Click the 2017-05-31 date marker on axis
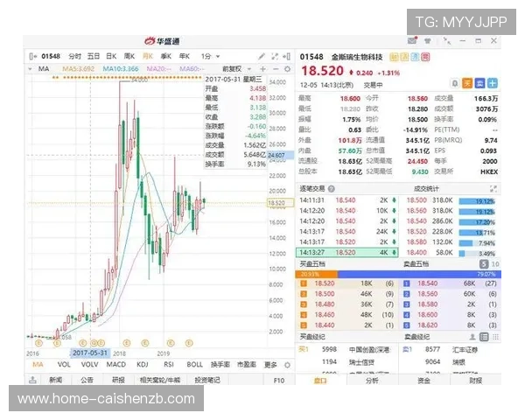The height and width of the screenshot is (420, 525). coord(90,353)
